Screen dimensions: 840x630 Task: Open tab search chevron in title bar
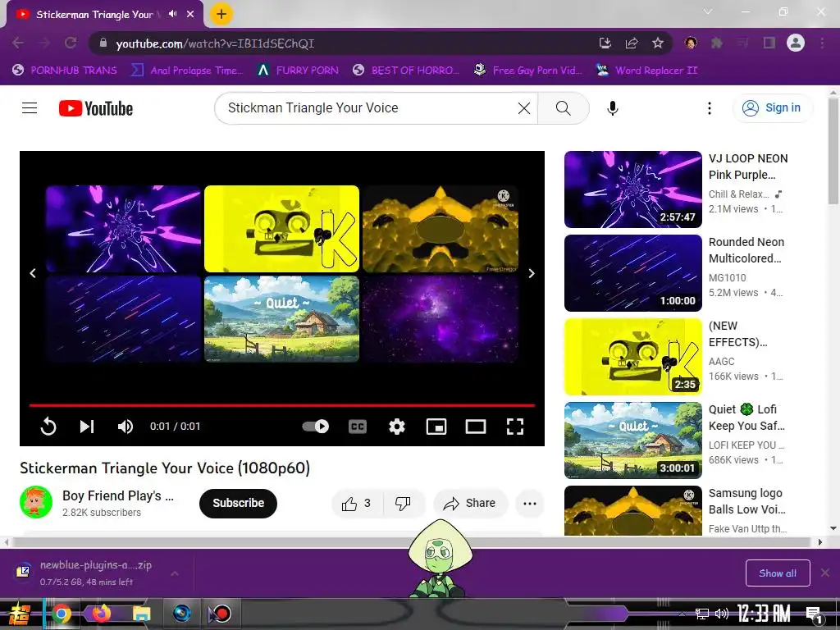click(708, 11)
